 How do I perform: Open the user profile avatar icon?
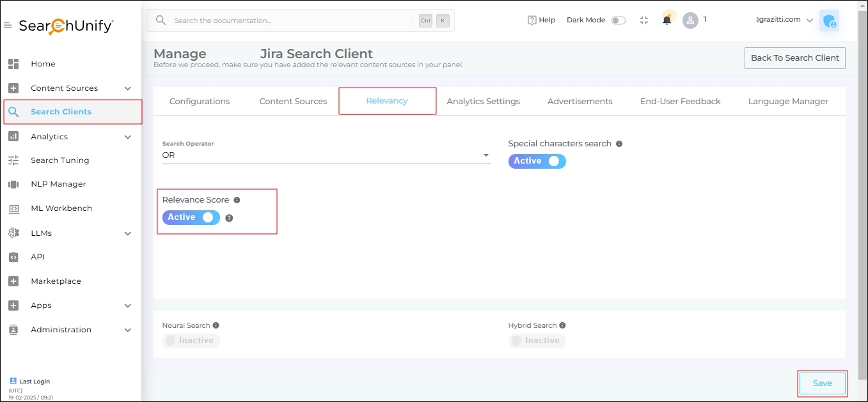pyautogui.click(x=690, y=20)
